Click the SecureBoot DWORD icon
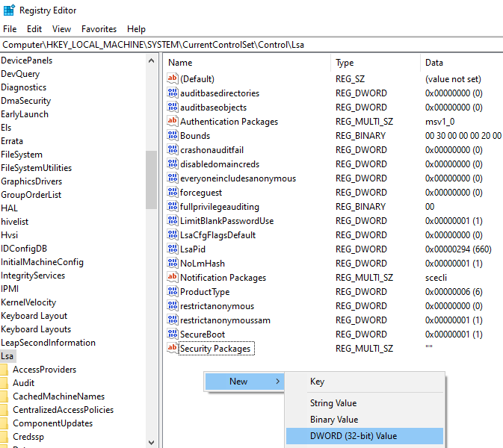The width and height of the screenshot is (503, 448). [x=173, y=335]
